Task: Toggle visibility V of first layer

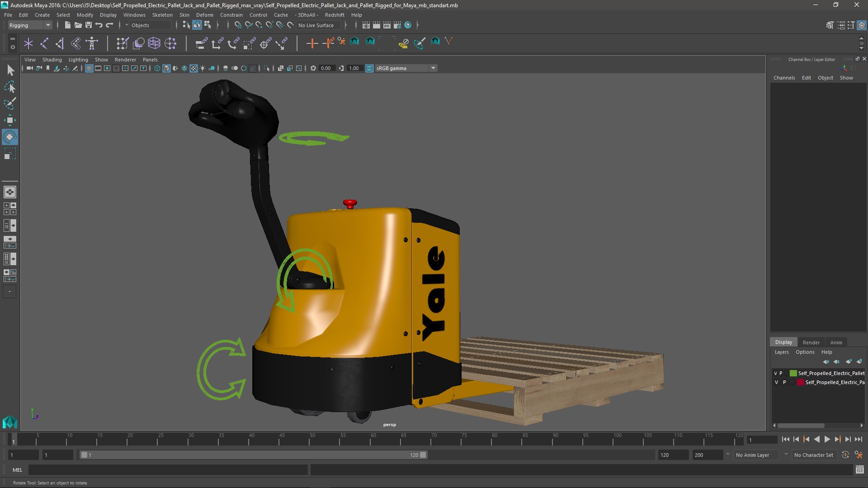Action: (x=775, y=373)
